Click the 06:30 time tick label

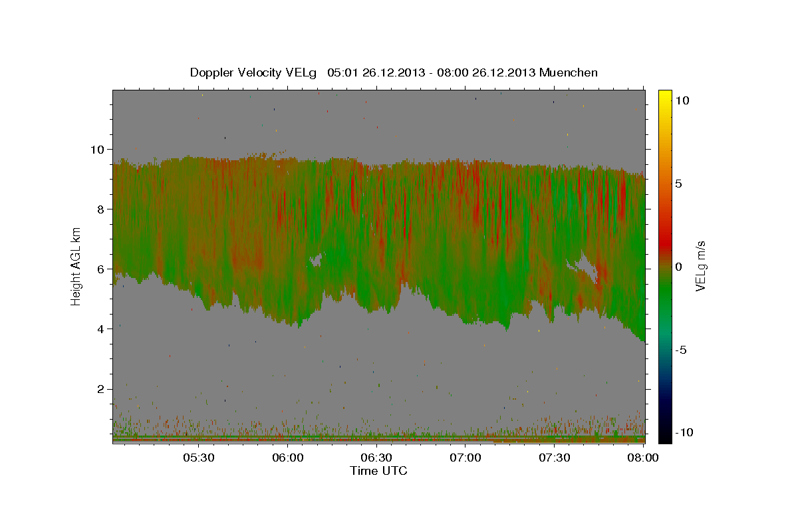376,458
